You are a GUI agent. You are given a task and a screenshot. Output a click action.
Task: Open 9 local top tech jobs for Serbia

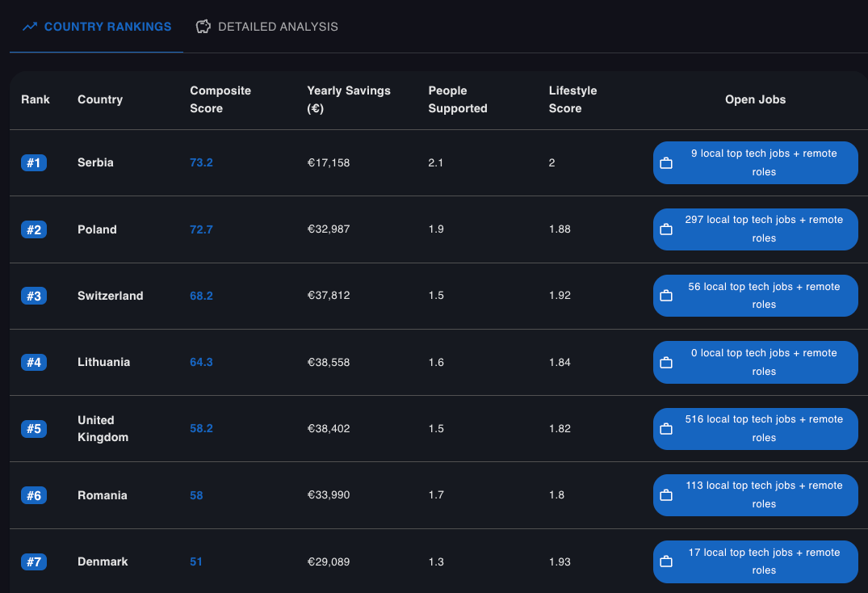pyautogui.click(x=756, y=162)
